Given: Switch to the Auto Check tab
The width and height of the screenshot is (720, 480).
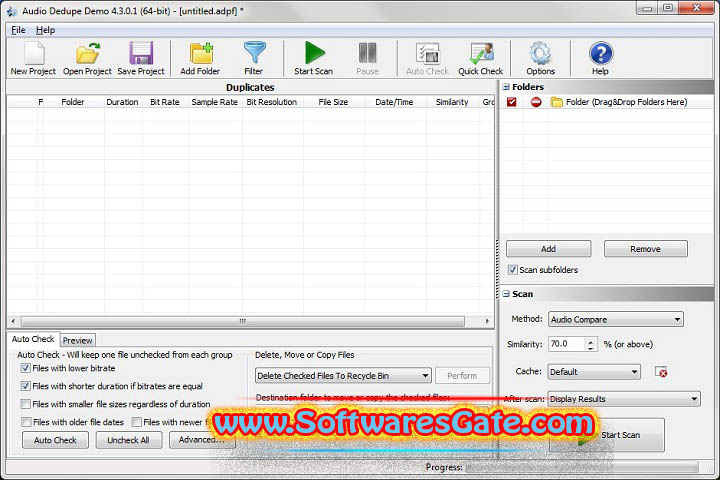Looking at the screenshot, I should coord(33,339).
